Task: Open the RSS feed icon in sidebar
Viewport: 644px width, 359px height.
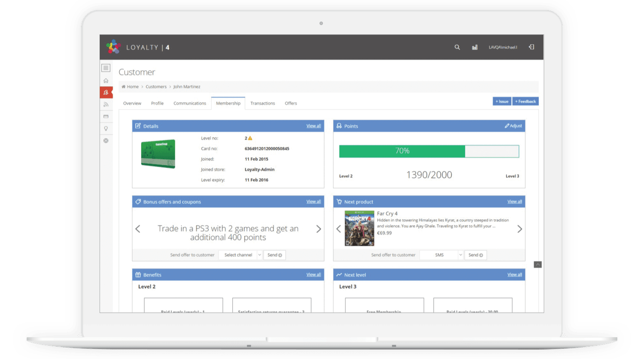Action: 106,104
